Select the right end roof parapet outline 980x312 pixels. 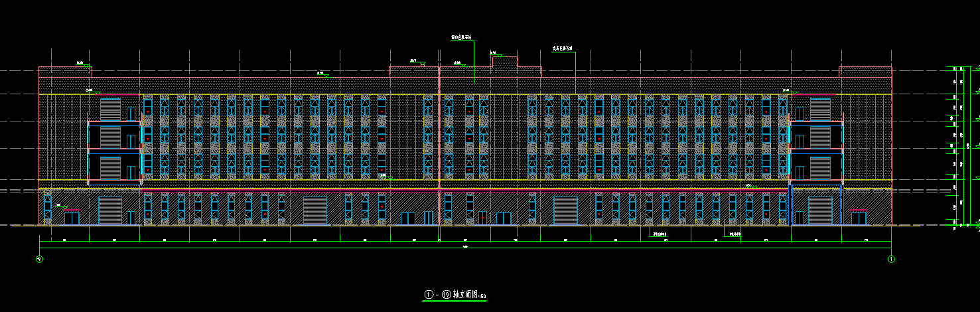(x=865, y=72)
